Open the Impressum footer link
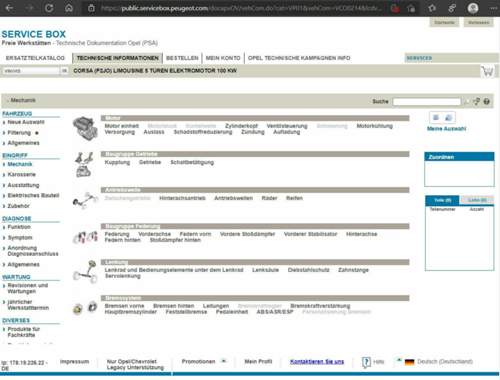This screenshot has height=380, width=500. click(74, 361)
